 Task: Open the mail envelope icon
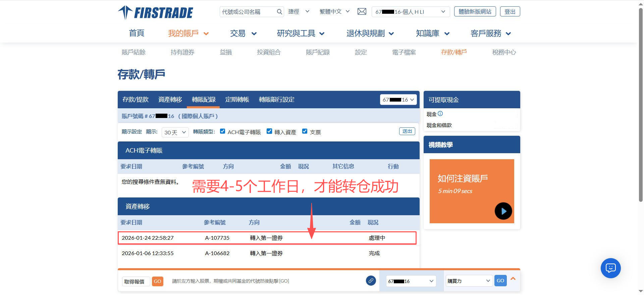(362, 12)
